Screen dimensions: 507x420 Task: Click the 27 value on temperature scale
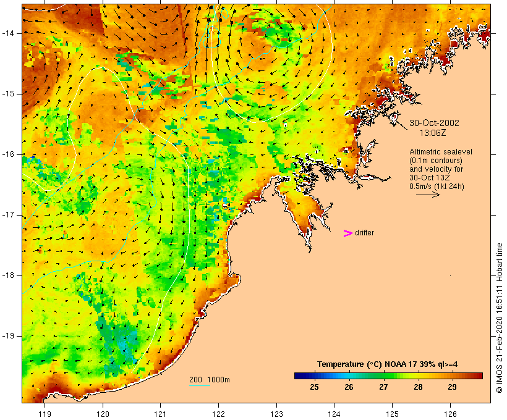(383, 387)
